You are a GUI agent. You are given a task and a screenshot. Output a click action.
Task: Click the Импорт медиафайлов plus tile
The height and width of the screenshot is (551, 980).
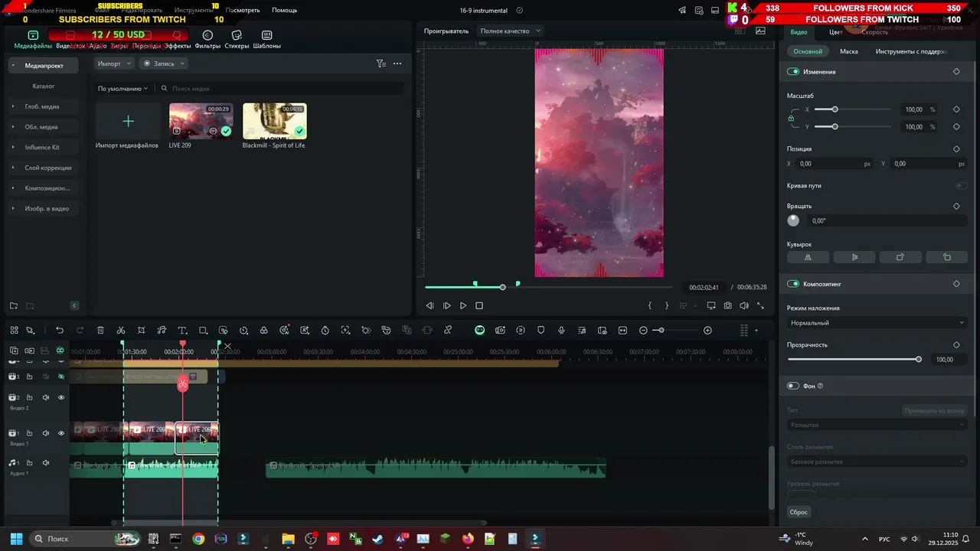128,121
